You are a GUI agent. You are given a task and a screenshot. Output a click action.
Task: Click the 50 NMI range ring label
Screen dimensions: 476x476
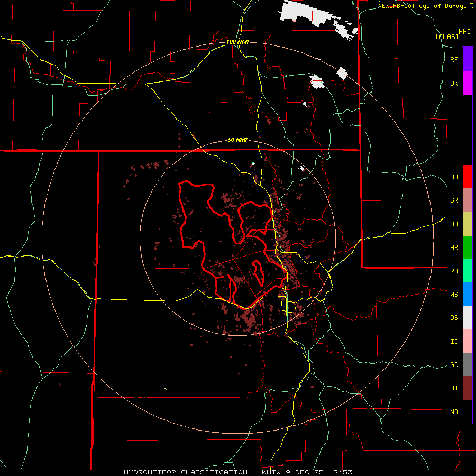pos(237,140)
